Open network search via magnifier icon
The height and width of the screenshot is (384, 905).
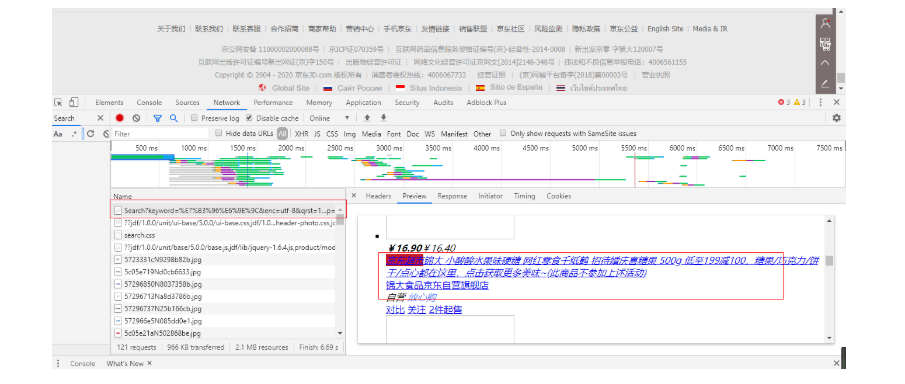(173, 118)
